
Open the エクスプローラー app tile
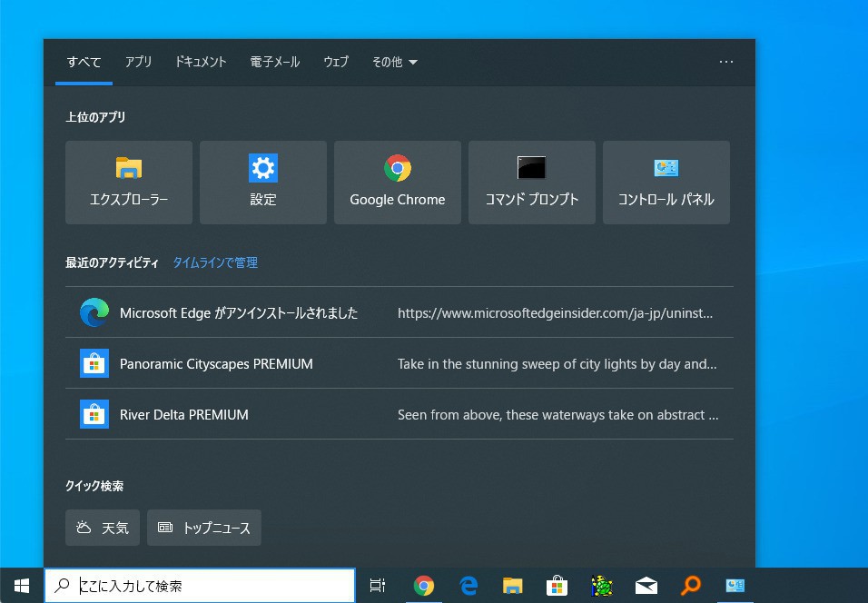[129, 183]
